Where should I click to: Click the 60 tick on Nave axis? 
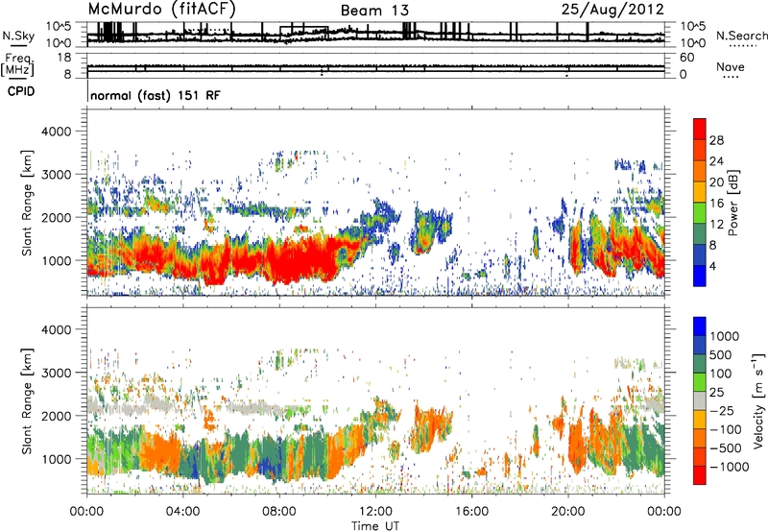tap(687, 58)
